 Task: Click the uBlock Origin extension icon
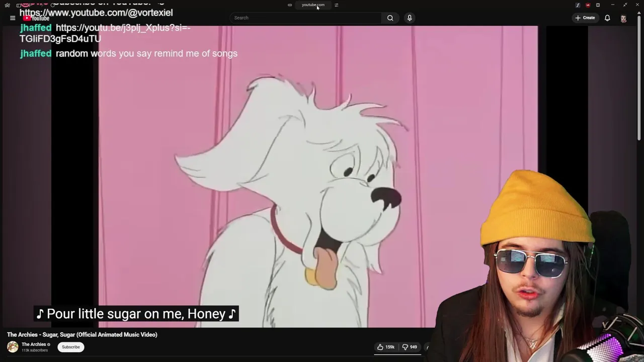pos(588,5)
